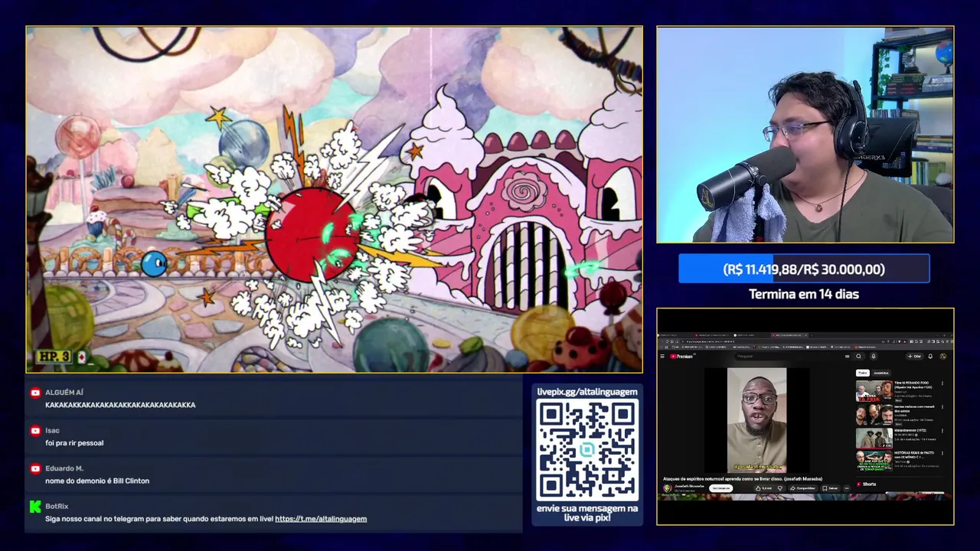Click YouTube icon beside ALGUÉM AÍ message
The width and height of the screenshot is (980, 551).
click(35, 393)
